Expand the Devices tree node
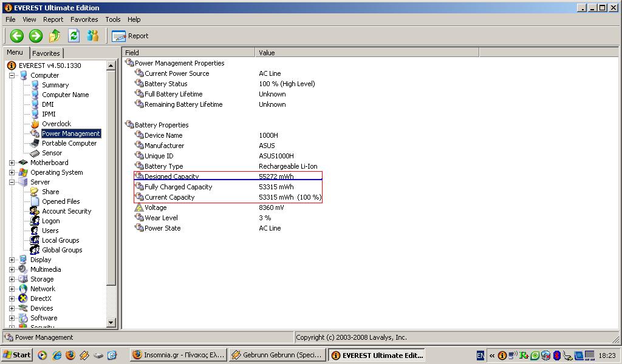This screenshot has width=622, height=364. point(12,308)
